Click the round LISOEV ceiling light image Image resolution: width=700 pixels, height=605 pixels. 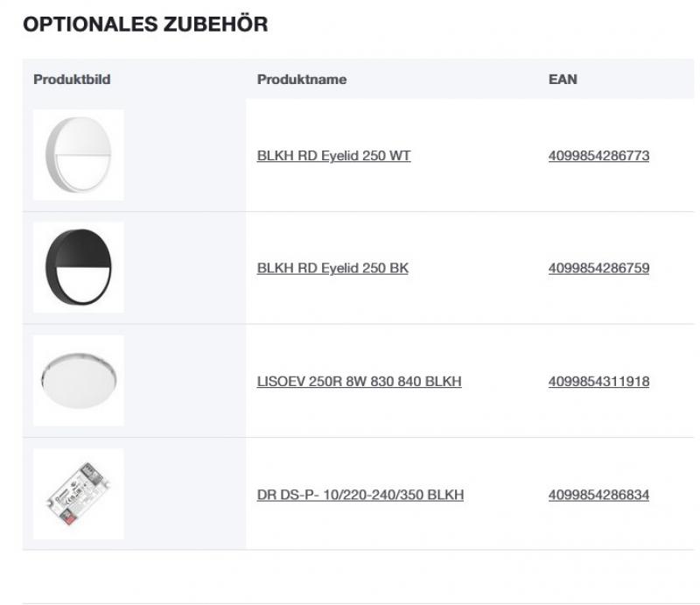pyautogui.click(x=79, y=378)
